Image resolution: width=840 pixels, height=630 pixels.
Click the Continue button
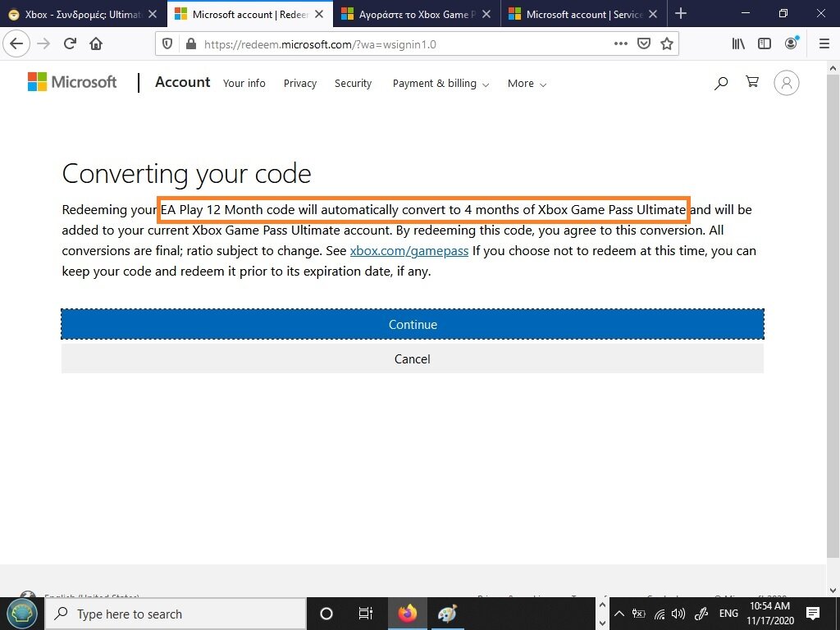[x=413, y=324]
